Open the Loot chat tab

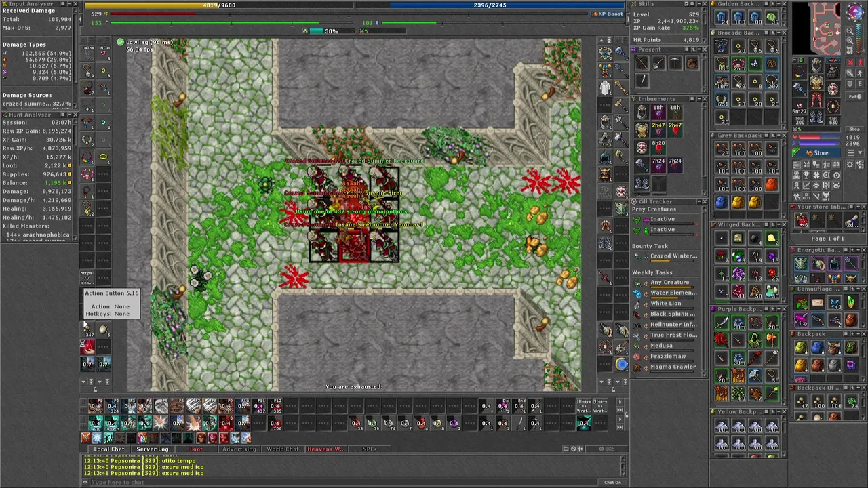[x=196, y=449]
